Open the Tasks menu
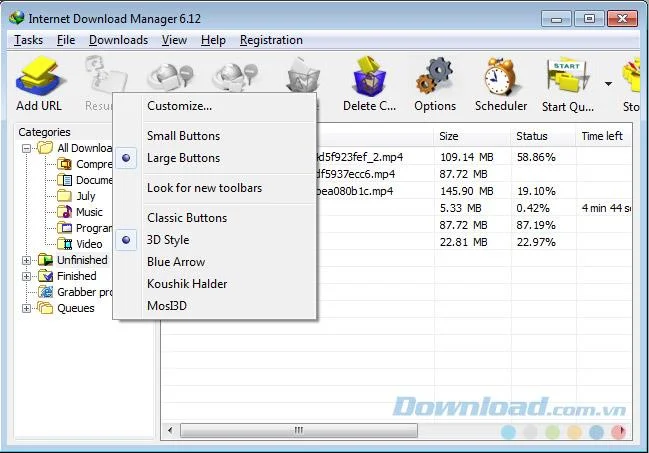This screenshot has width=649, height=453. (x=29, y=40)
